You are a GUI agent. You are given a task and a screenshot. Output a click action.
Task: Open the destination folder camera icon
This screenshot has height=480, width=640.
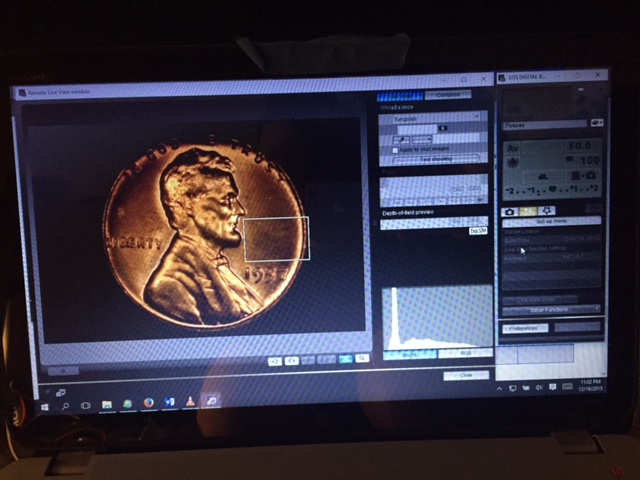pyautogui.click(x=597, y=122)
